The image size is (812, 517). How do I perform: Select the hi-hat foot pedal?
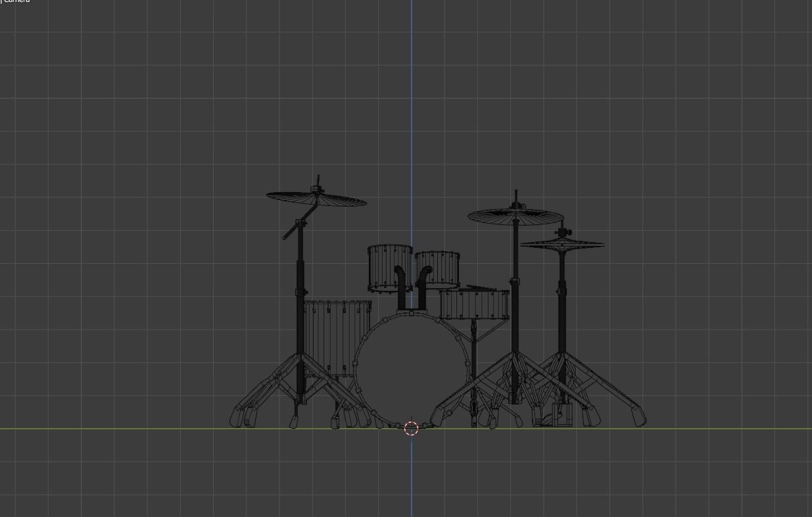click(553, 416)
